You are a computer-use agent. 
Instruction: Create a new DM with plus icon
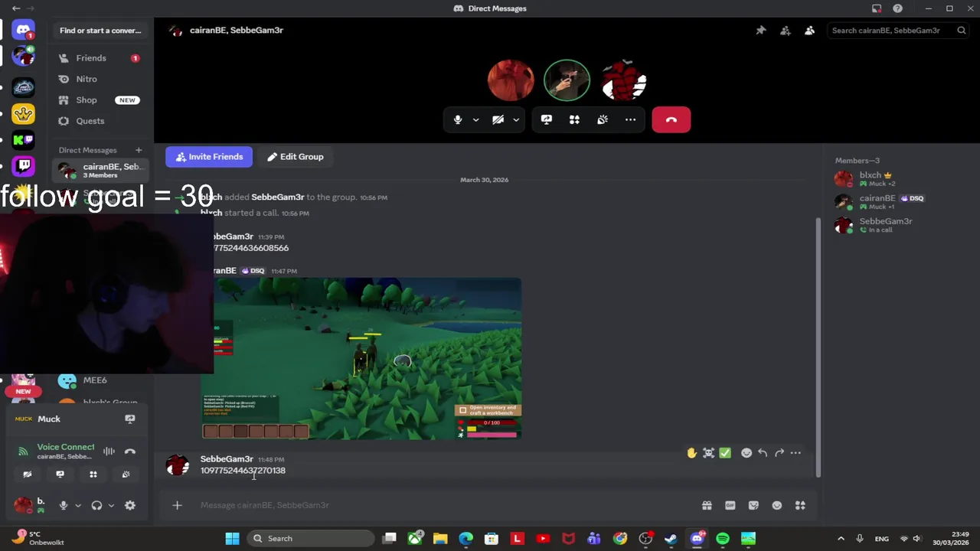pyautogui.click(x=139, y=150)
